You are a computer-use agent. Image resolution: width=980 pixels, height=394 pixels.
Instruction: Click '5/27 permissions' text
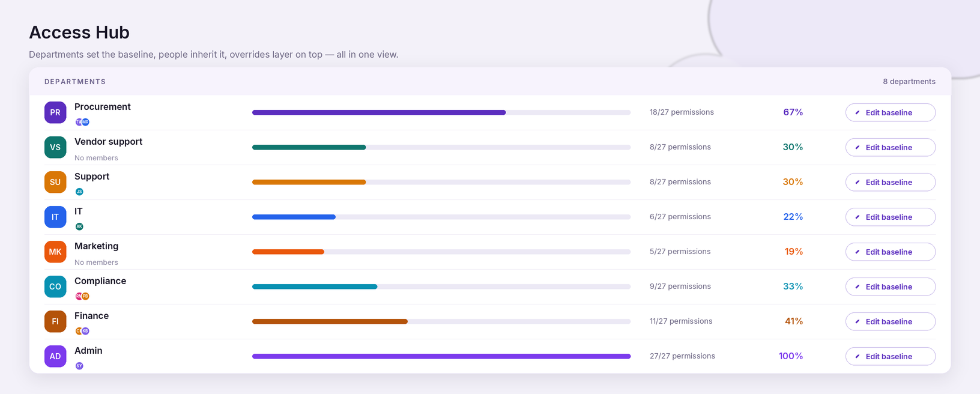coord(680,252)
